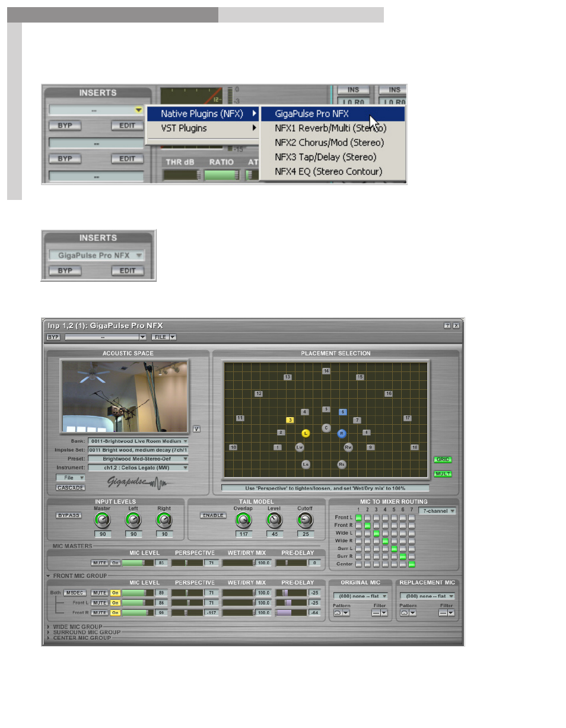566x728 pixels.
Task: Click EDIT under the GigaPulse Pro NFX insert
Action: coord(128,271)
